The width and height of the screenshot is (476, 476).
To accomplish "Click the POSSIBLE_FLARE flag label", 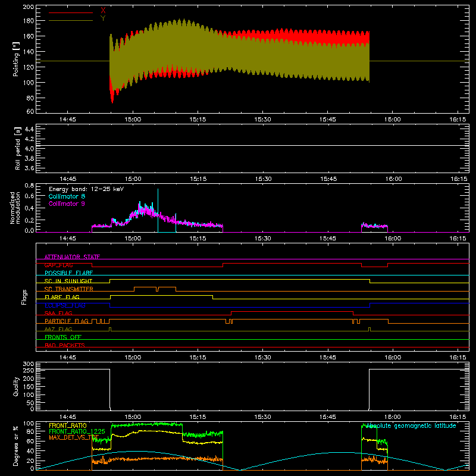I will point(68,273).
